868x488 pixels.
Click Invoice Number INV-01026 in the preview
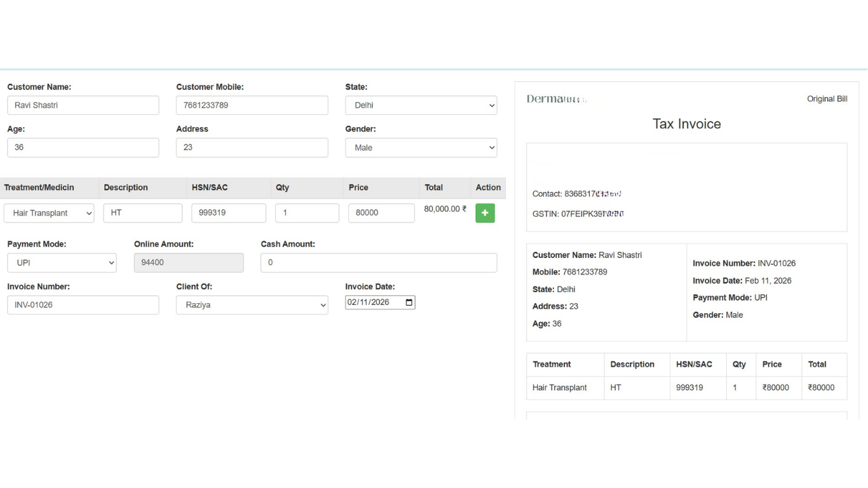click(x=744, y=263)
